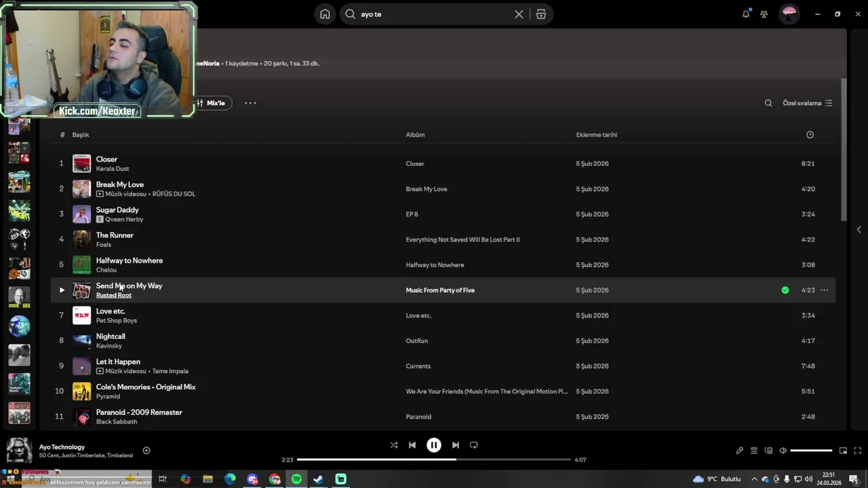The image size is (868, 488).
Task: Open the Timbaland artist link in now playing
Action: click(119, 455)
